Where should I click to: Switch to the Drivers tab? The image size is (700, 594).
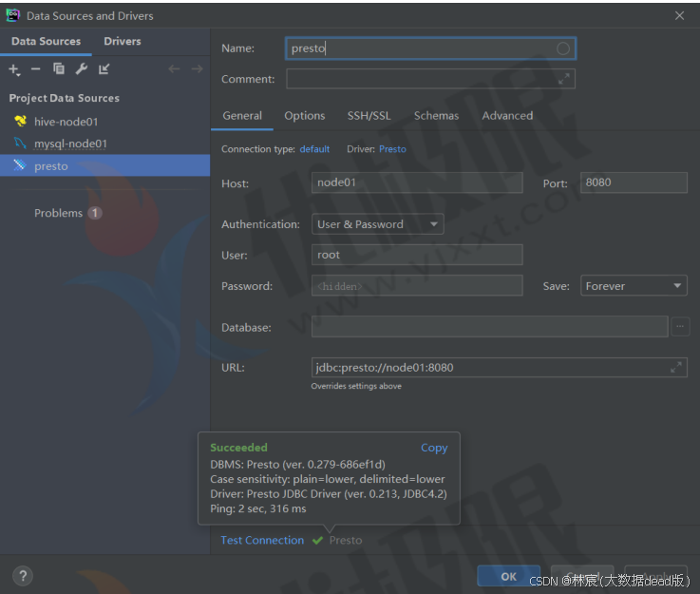coord(123,41)
